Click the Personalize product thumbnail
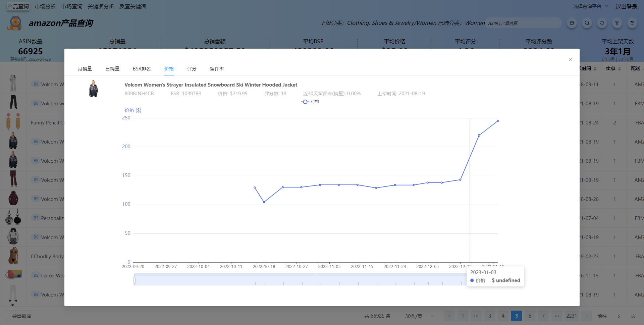Image resolution: width=644 pixels, height=325 pixels. pos(13,217)
